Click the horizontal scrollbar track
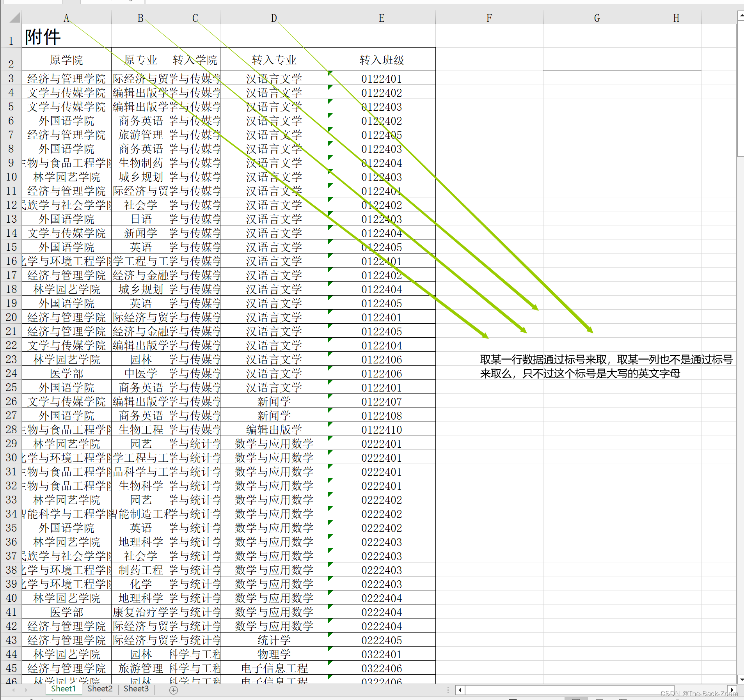 596,690
